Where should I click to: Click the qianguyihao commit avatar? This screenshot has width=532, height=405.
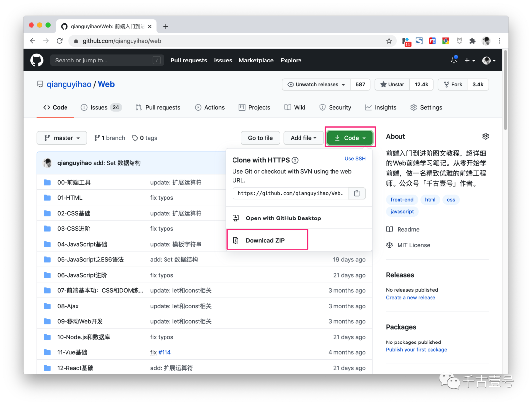[47, 163]
